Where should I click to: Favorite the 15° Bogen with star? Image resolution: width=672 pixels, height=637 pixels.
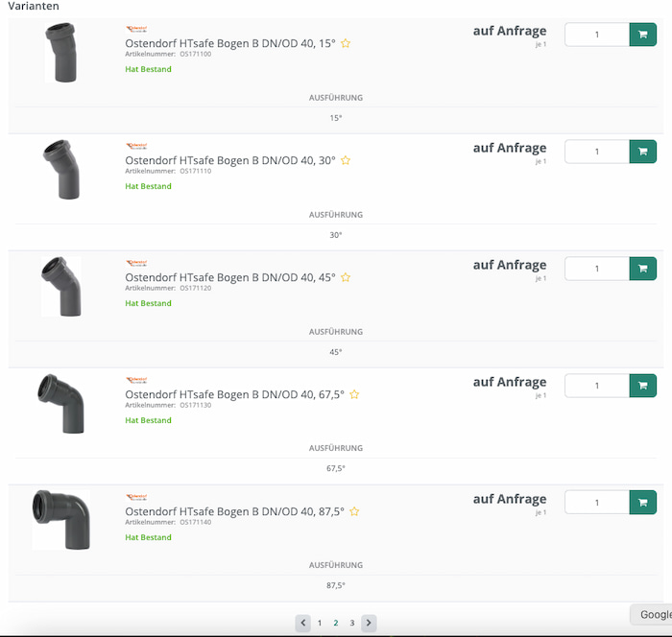click(346, 44)
